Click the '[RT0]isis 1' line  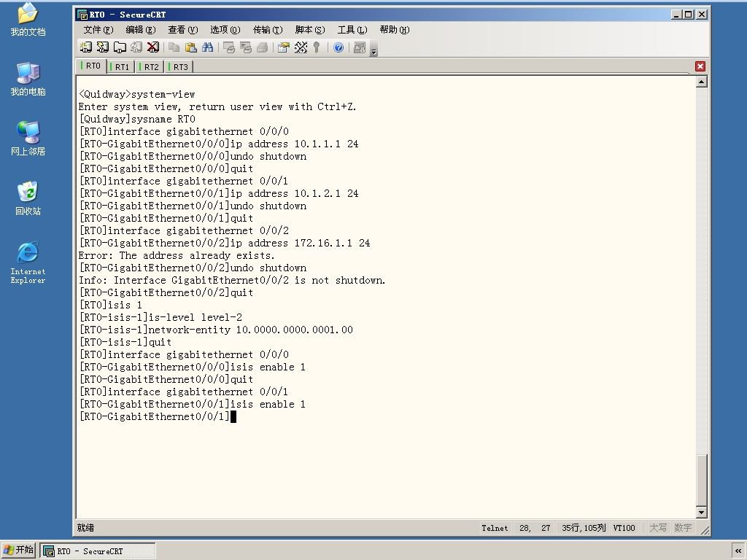[111, 305]
